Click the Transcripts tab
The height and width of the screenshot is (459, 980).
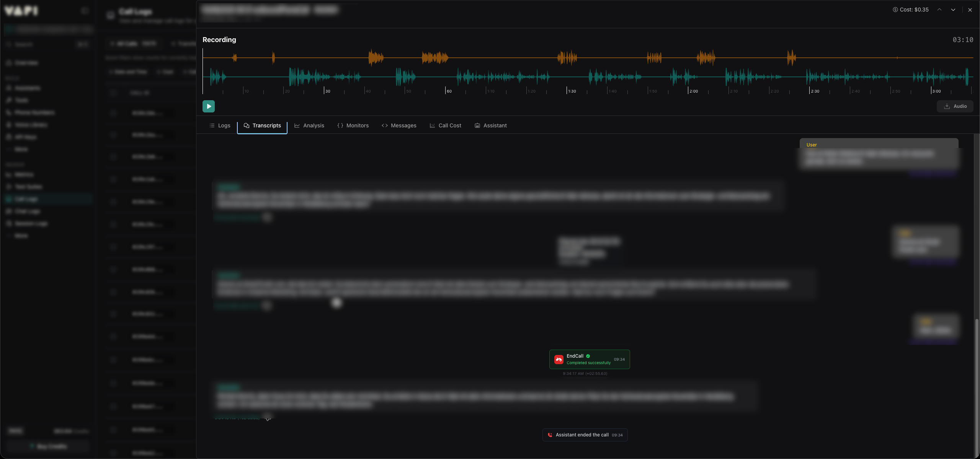pyautogui.click(x=262, y=125)
